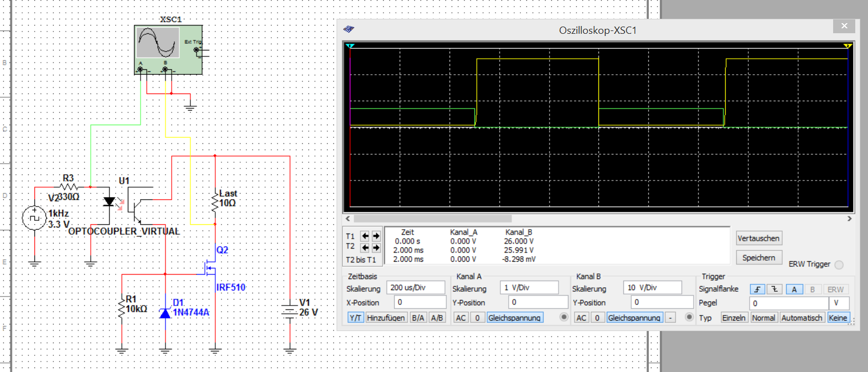The image size is (868, 372).
Task: Select the 1kHz square wave source V2
Action: coord(34,218)
